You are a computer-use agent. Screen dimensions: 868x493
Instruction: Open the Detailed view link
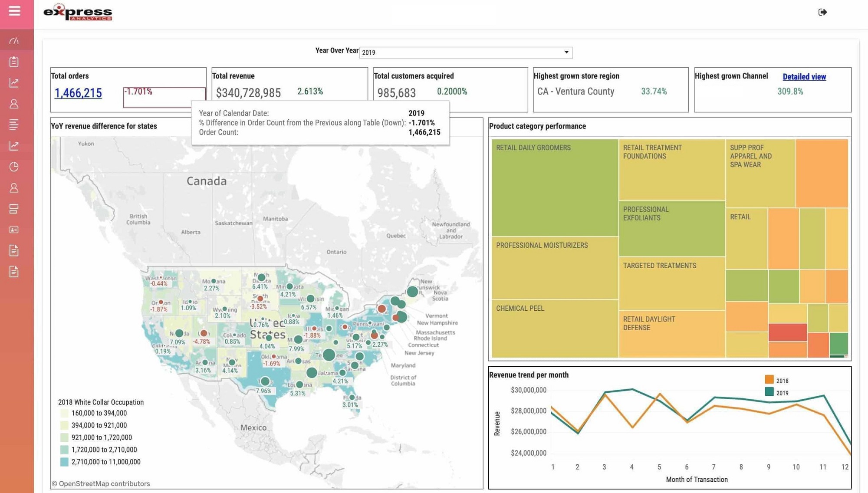[804, 77]
